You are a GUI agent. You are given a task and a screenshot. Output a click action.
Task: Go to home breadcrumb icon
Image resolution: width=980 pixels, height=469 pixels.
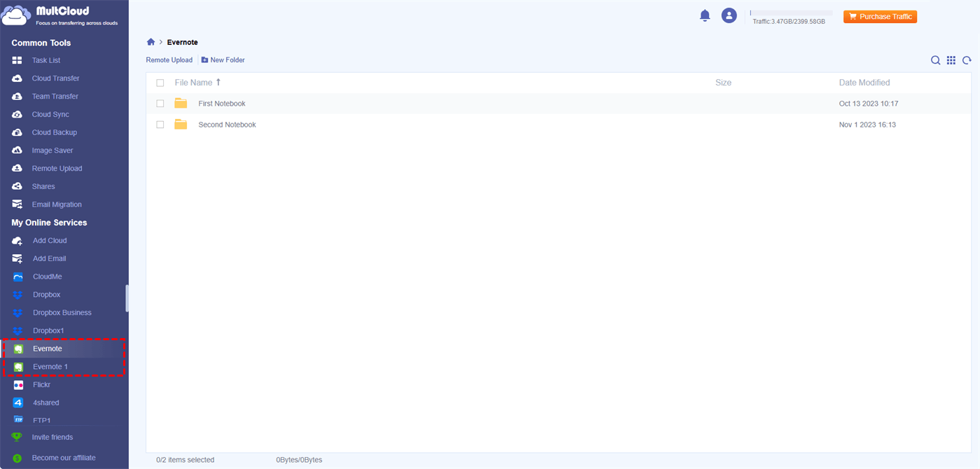point(150,42)
